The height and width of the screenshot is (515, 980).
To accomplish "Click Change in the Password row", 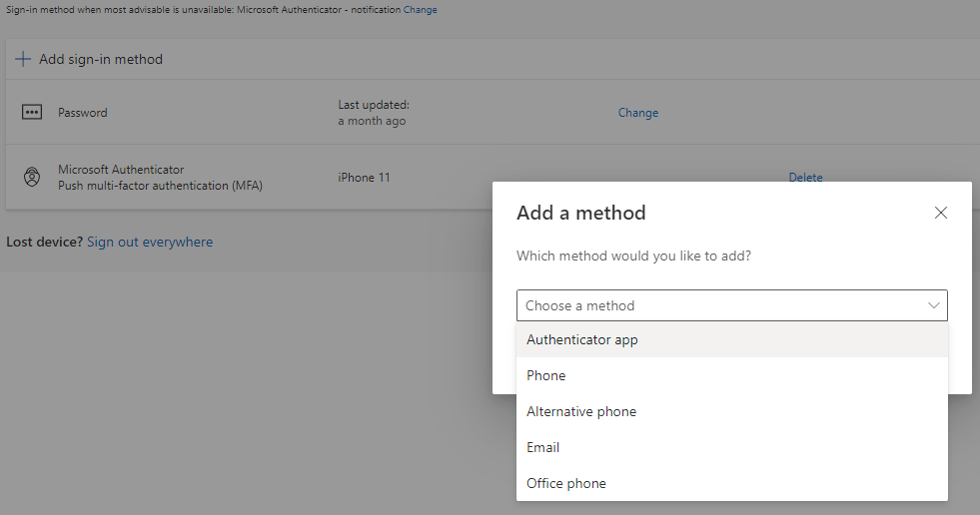I will pos(637,113).
